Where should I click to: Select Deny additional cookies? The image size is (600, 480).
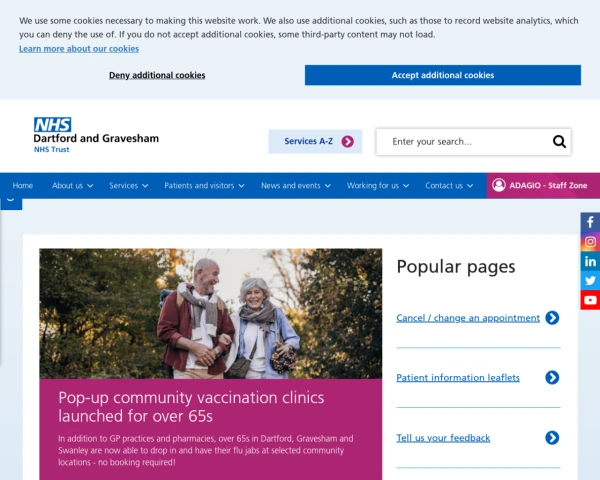[x=157, y=75]
